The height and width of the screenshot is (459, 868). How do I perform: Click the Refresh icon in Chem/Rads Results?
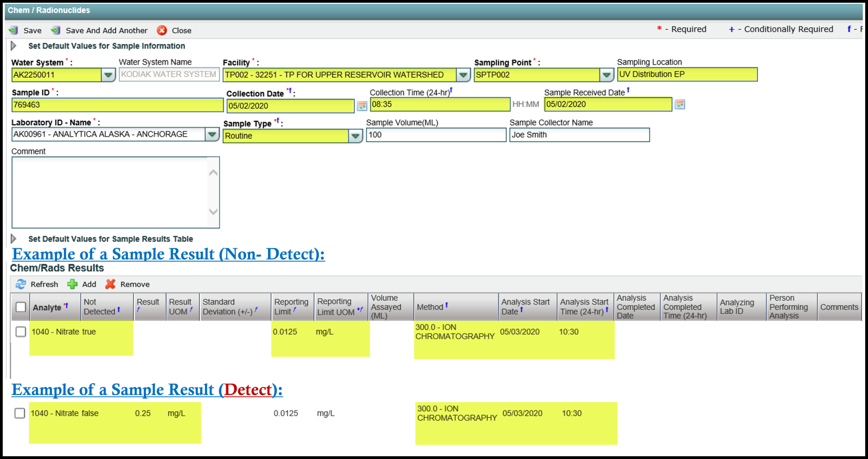coord(21,284)
